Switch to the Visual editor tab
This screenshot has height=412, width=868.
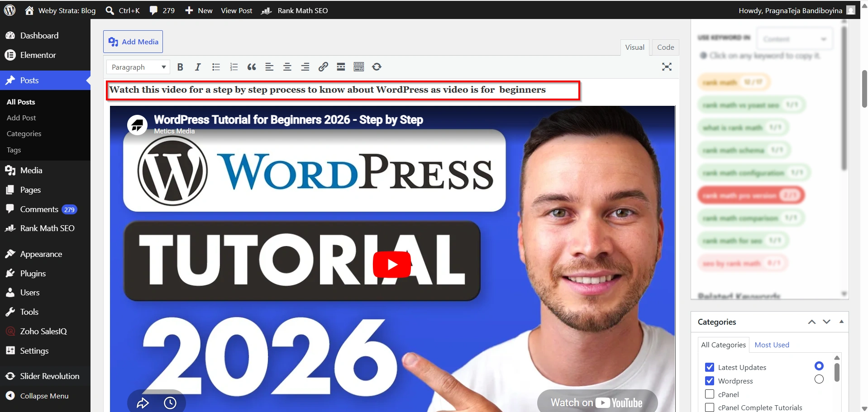pos(634,47)
